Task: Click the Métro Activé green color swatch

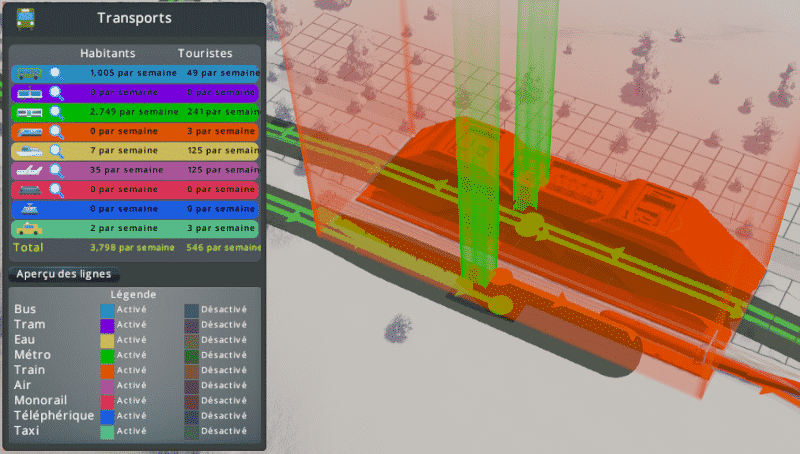Action: [107, 355]
